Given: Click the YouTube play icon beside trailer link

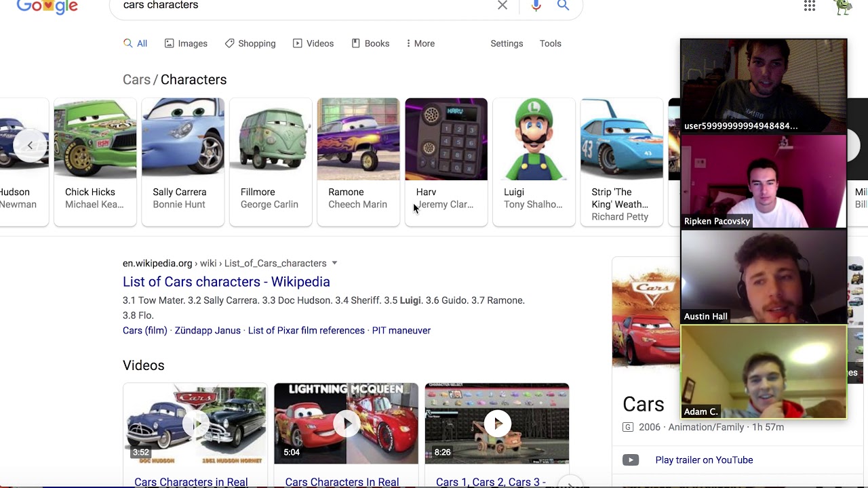Looking at the screenshot, I should pos(631,460).
